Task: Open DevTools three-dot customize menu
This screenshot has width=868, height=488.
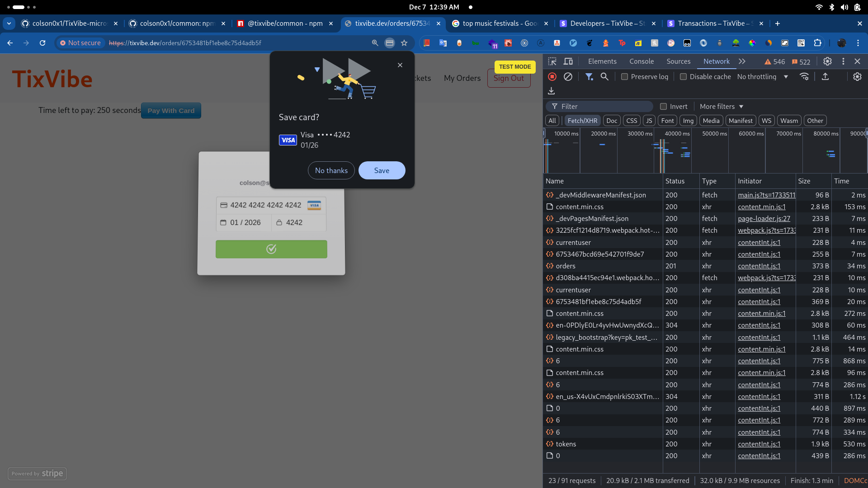Action: [x=843, y=61]
